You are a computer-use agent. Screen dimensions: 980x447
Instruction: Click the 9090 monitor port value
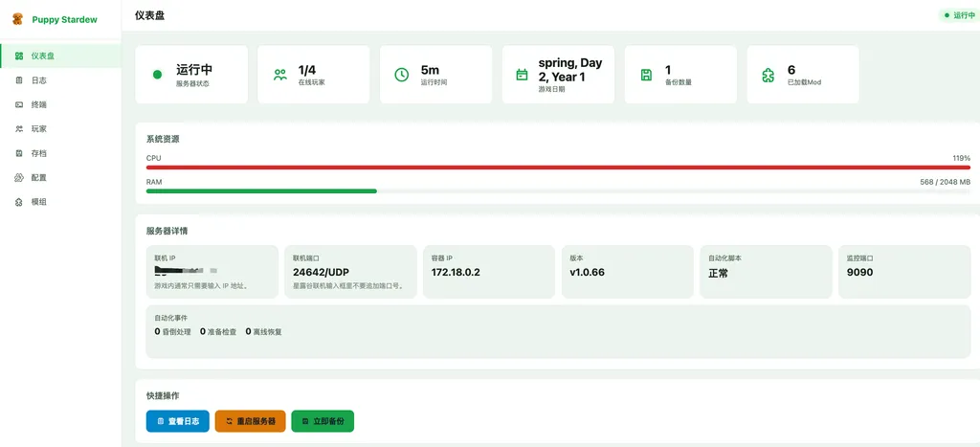(x=859, y=273)
